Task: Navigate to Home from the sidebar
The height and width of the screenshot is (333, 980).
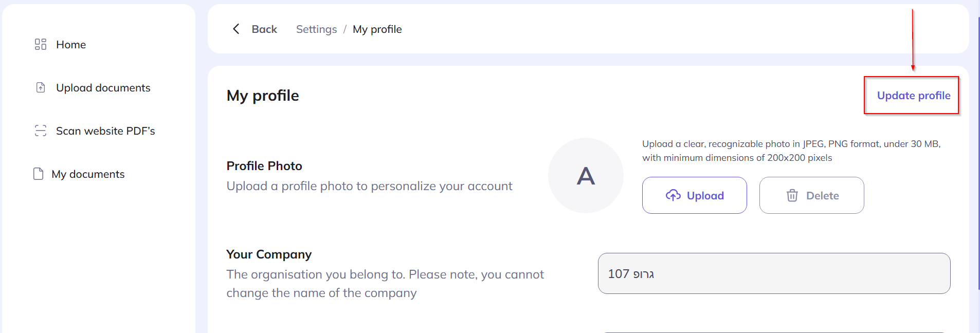Action: [x=70, y=45]
